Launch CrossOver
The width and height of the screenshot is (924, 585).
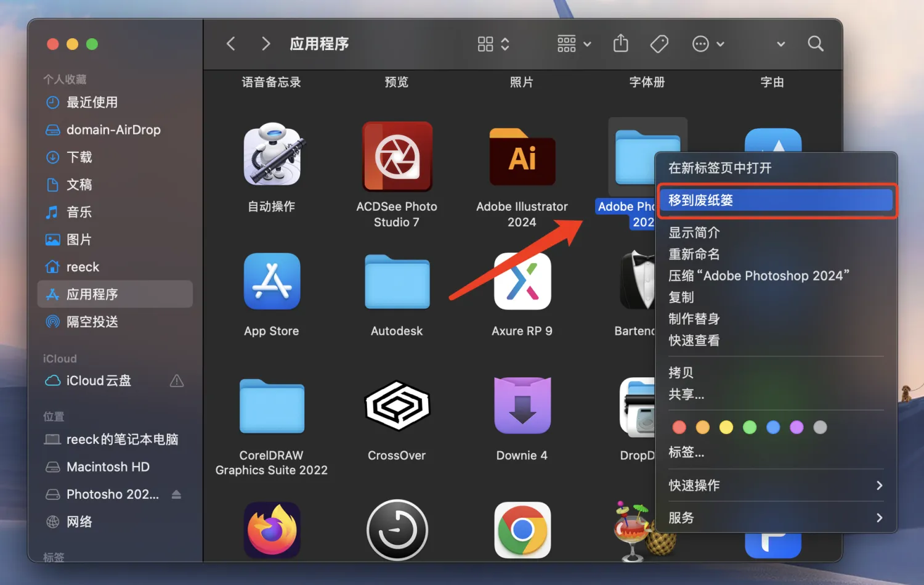click(397, 406)
